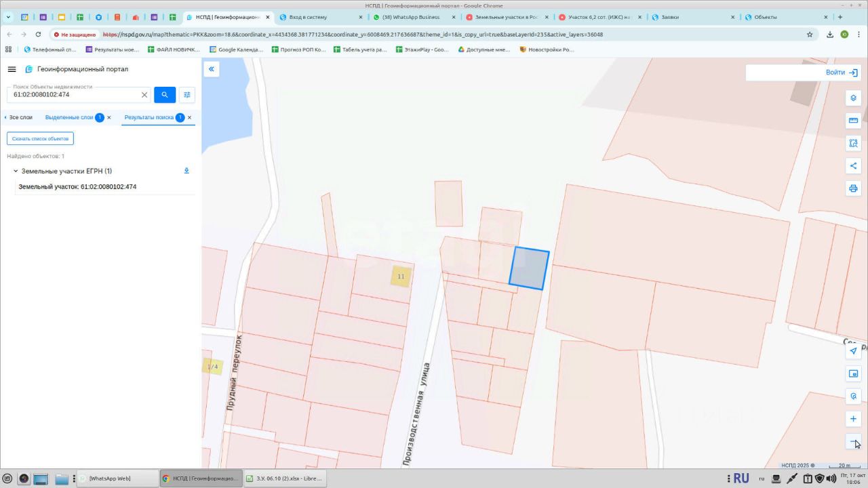Screen dimensions: 868x488
Task: Open the hamburger main menu
Action: [x=12, y=69]
